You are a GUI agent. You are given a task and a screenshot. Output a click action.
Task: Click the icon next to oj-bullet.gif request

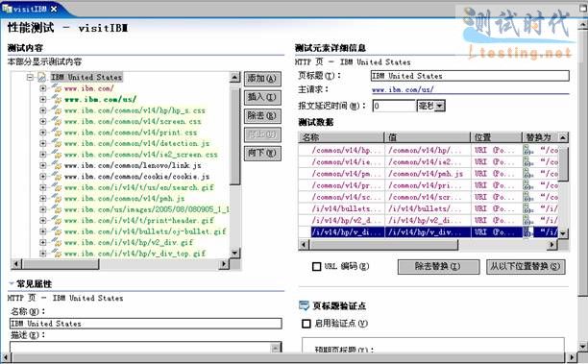pyautogui.click(x=57, y=231)
